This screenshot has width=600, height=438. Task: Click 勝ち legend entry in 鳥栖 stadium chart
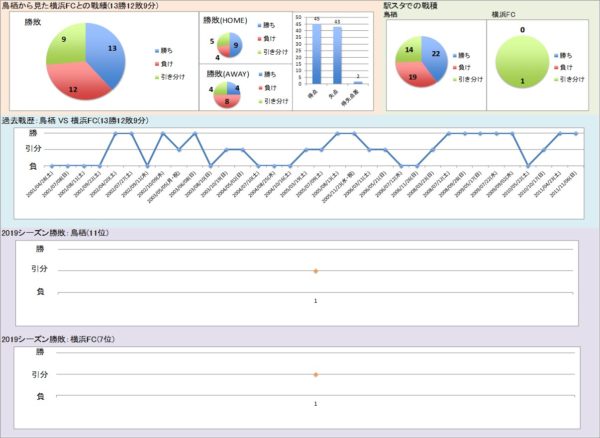click(x=461, y=55)
